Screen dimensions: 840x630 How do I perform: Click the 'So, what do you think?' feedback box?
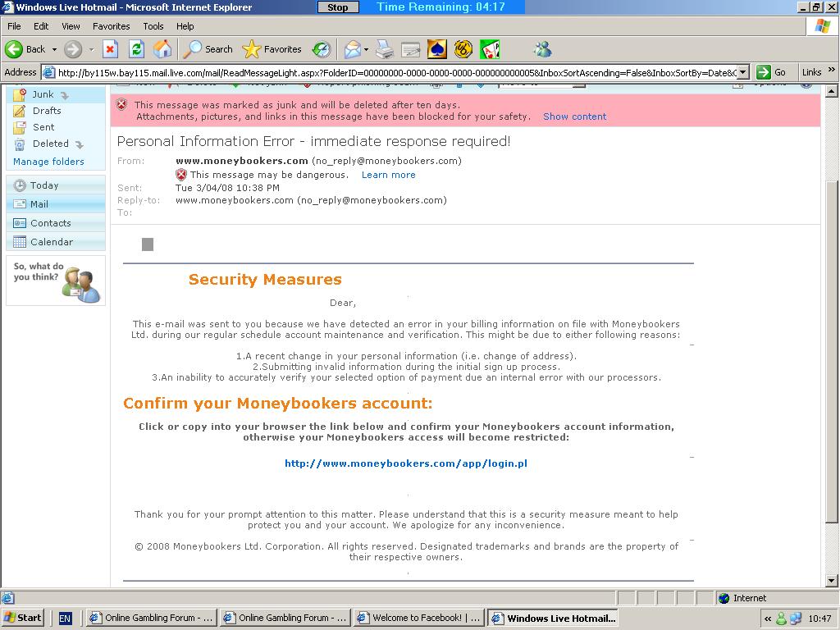coord(56,281)
